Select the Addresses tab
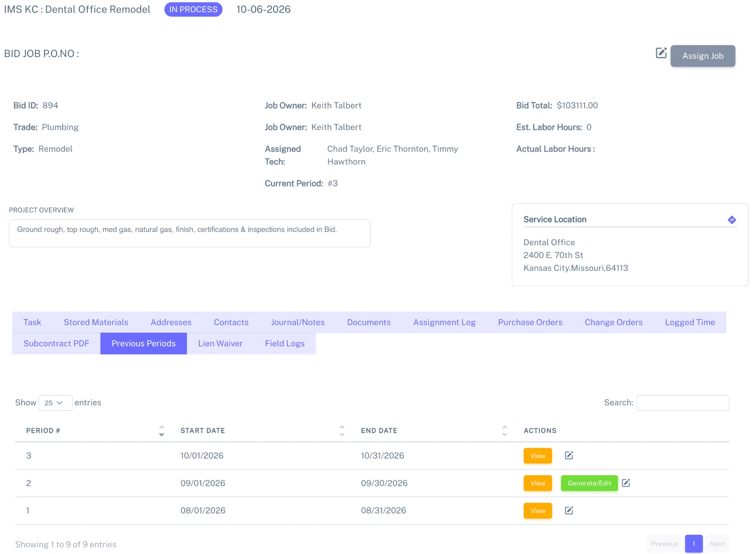 pyautogui.click(x=171, y=322)
